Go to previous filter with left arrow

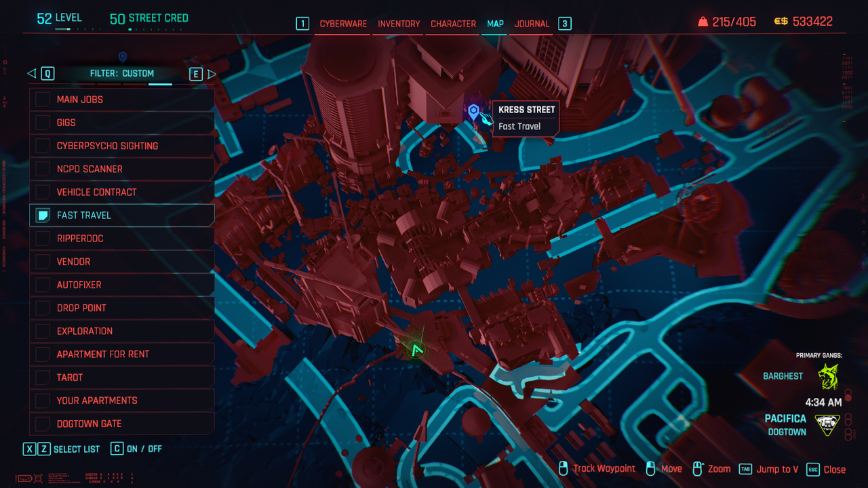pyautogui.click(x=32, y=74)
